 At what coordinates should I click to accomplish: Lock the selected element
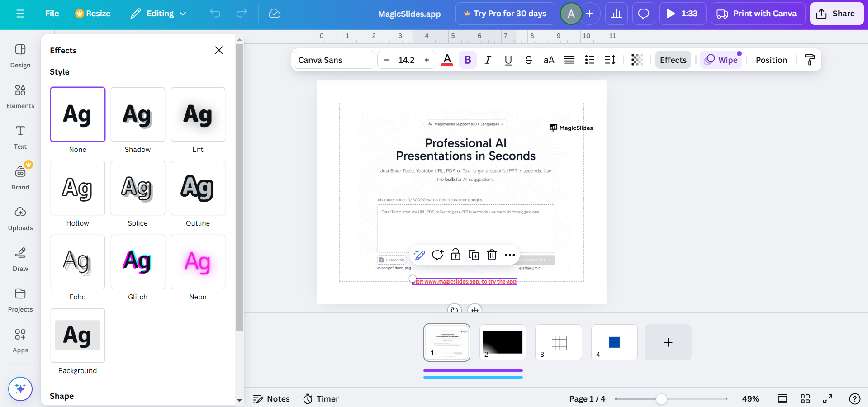click(455, 255)
